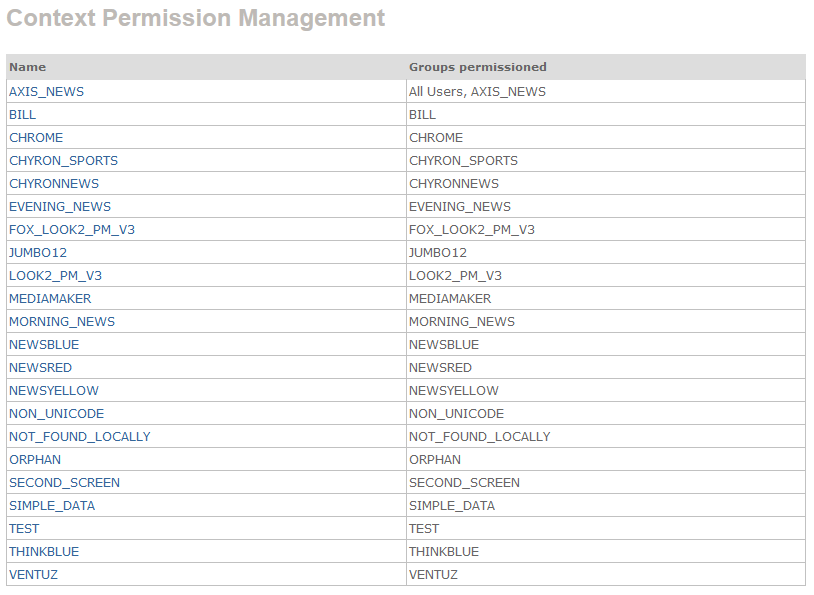Screen dimensions: 814x595
Task: Open the FOX_LOOK2_PM_V3 context link
Action: (x=72, y=229)
